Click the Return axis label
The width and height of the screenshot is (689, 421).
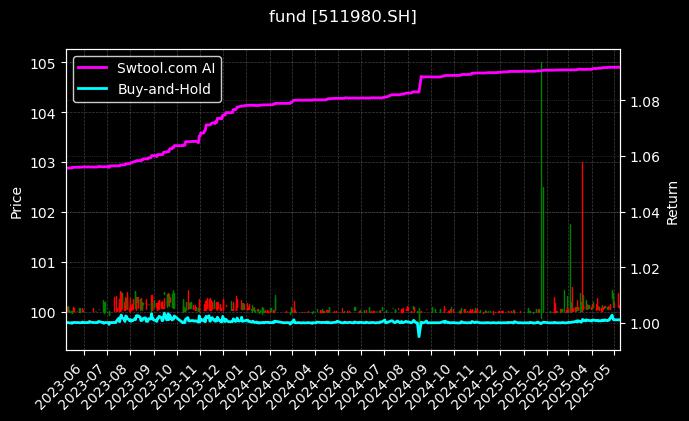(673, 200)
